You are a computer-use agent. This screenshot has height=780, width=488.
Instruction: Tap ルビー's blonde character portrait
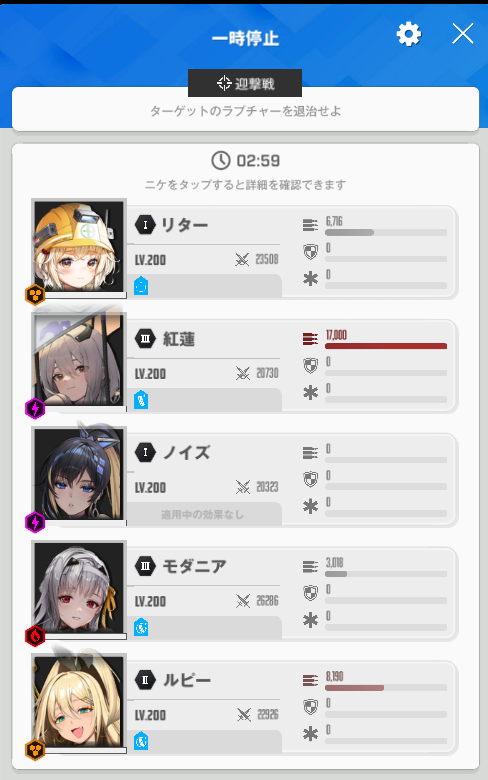point(79,702)
